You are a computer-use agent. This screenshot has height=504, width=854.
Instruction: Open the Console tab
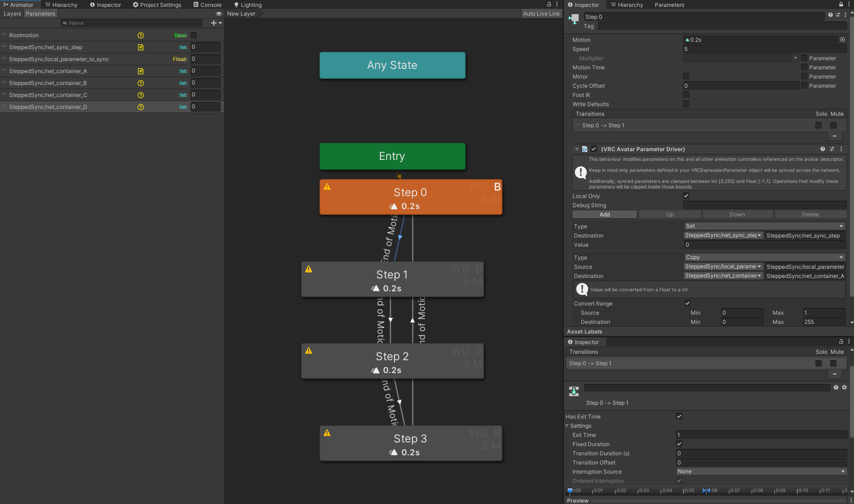[207, 5]
